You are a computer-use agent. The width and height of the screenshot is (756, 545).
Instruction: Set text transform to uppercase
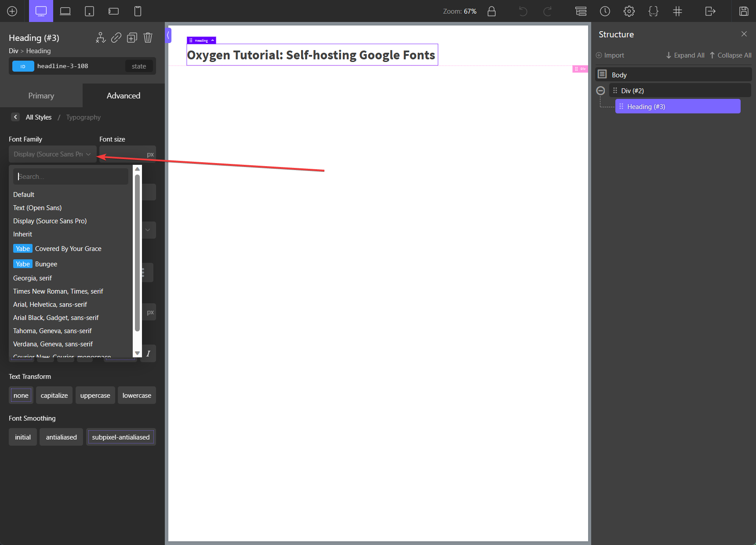95,395
